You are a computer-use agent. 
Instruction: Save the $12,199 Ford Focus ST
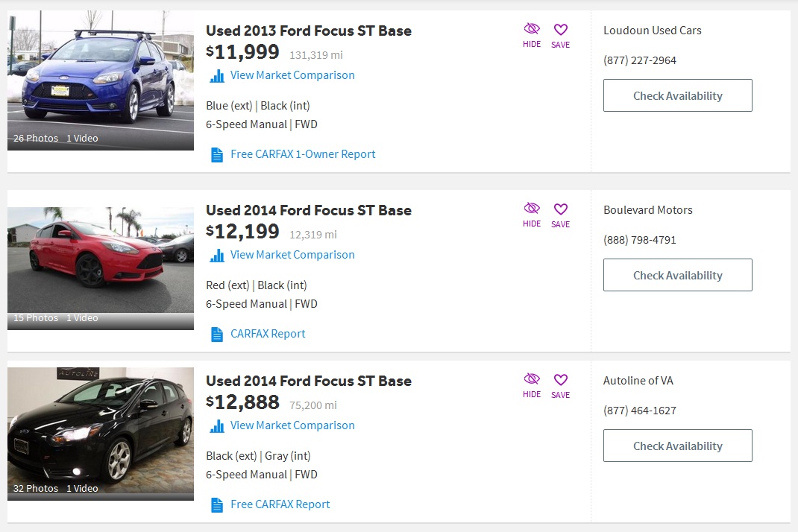pyautogui.click(x=560, y=215)
